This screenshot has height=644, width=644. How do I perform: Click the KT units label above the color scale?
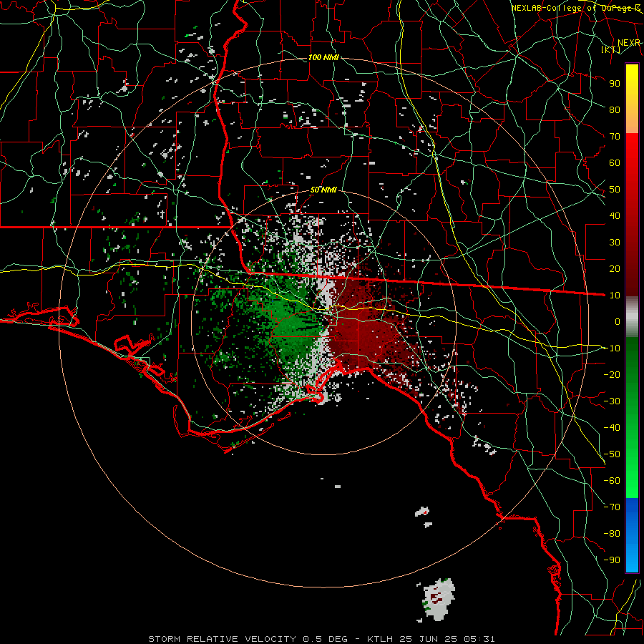pyautogui.click(x=611, y=50)
